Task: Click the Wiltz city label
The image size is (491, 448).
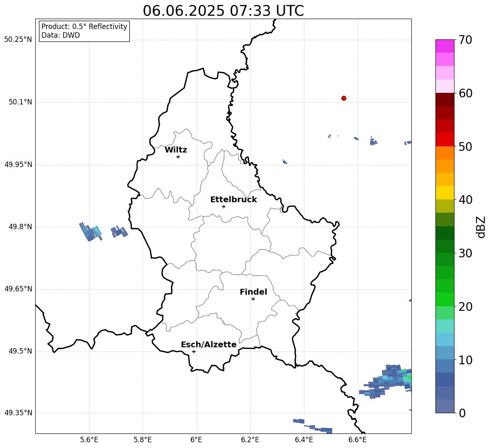Action: 176,150
